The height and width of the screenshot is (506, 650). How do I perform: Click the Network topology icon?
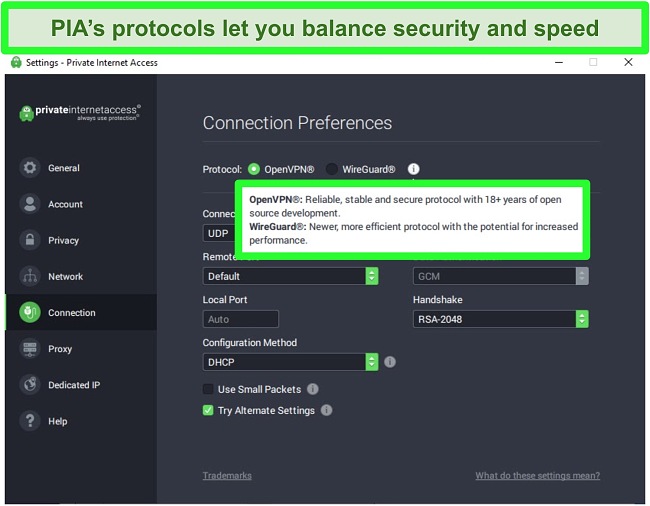pos(30,276)
